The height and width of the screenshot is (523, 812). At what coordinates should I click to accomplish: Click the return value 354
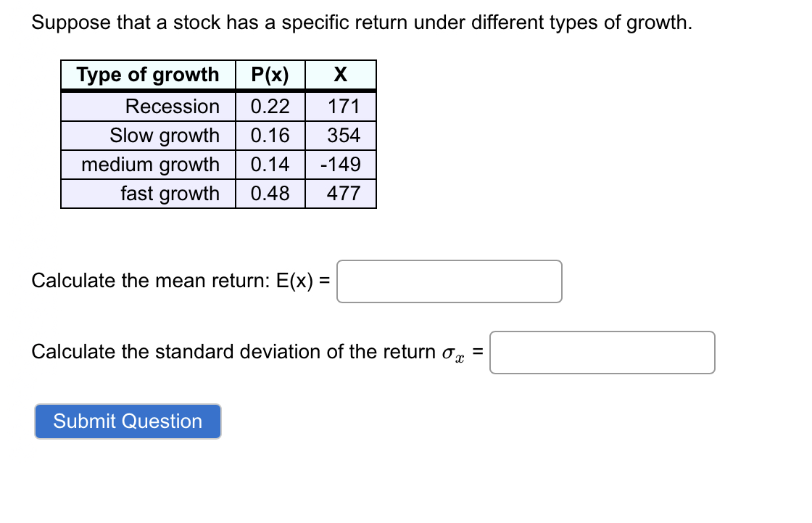340,135
